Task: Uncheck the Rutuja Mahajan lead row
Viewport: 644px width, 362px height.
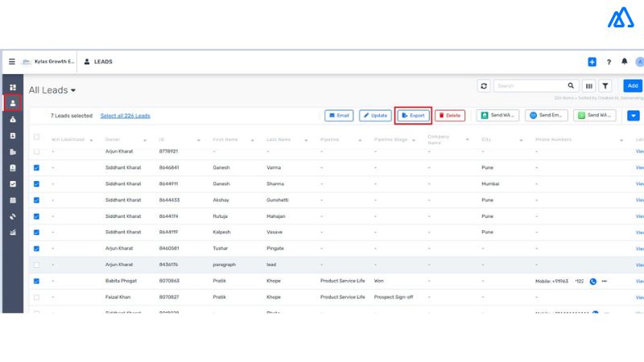Action: click(x=36, y=216)
